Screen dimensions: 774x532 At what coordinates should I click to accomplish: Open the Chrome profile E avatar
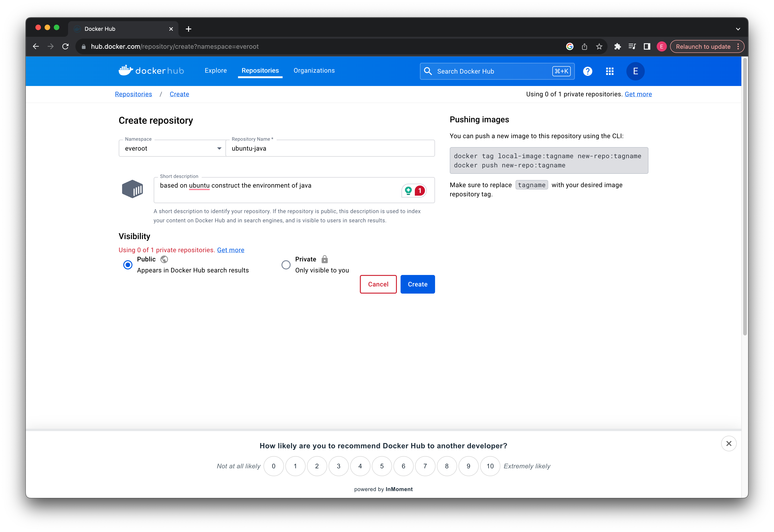tap(661, 46)
